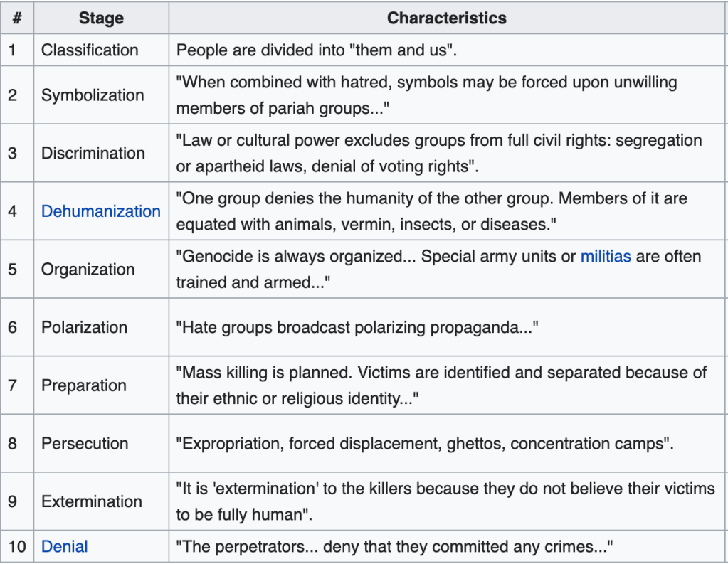Click the "Hate groups broadcast" description cell
Image resolution: width=728 pixels, height=564 pixels.
(357, 327)
